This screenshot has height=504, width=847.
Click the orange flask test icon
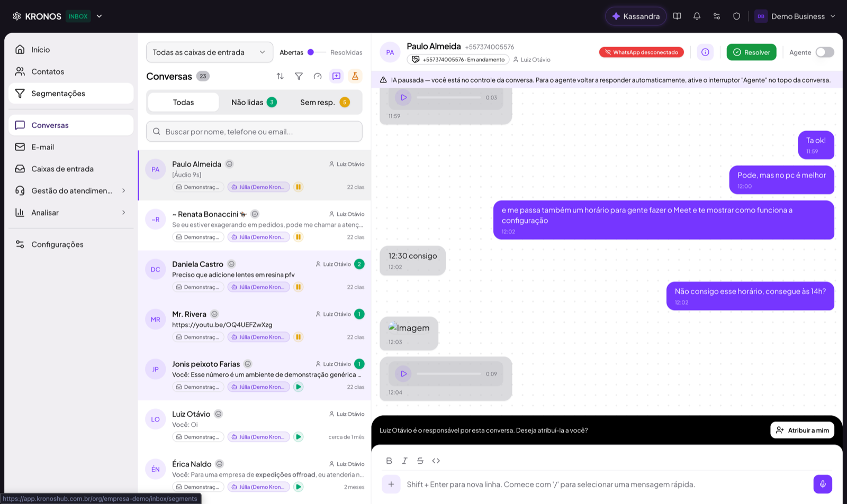coord(355,76)
